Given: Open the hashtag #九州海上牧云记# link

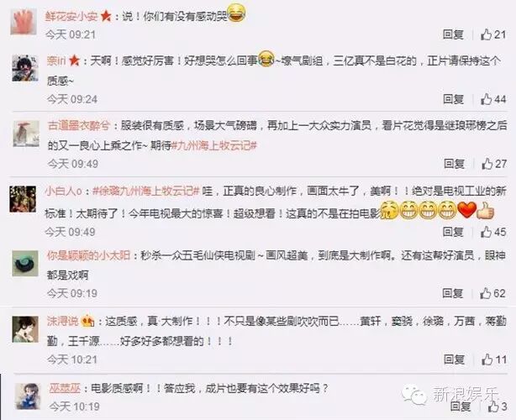Looking at the screenshot, I should [214, 145].
